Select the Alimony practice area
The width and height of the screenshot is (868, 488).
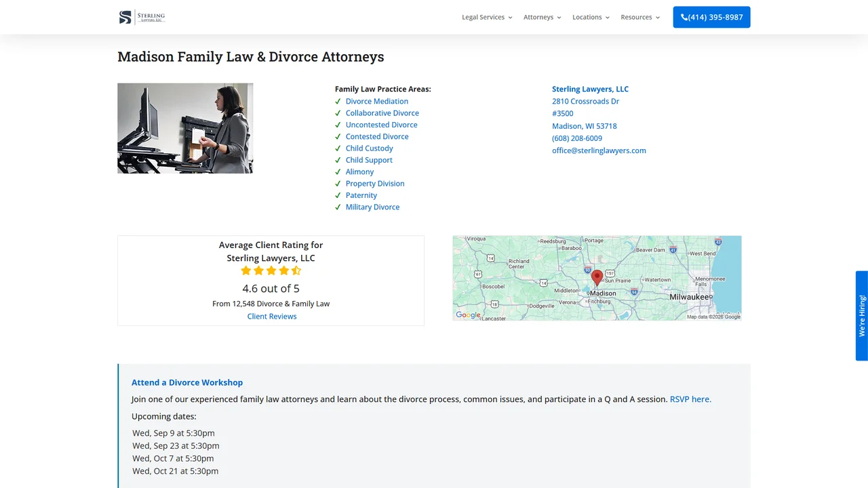(x=359, y=171)
